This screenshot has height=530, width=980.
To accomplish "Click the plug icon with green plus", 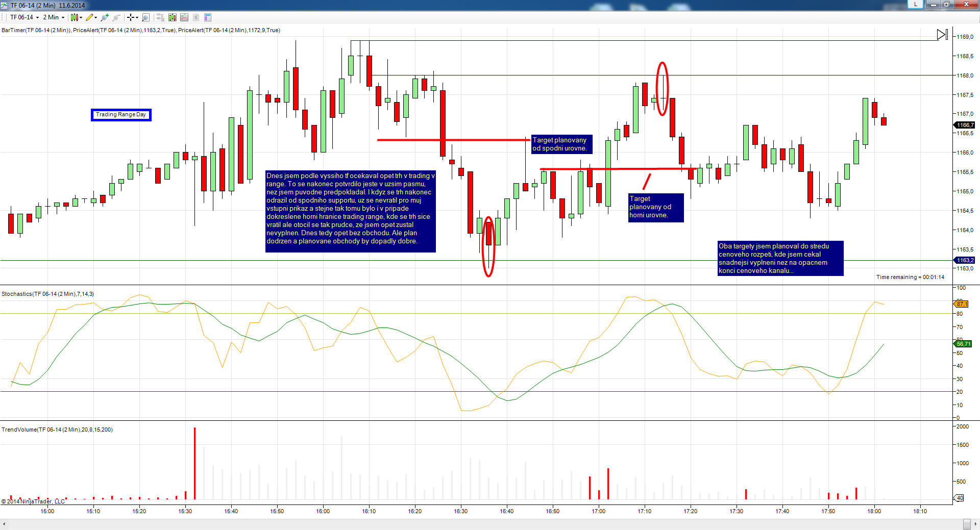I will tap(105, 17).
